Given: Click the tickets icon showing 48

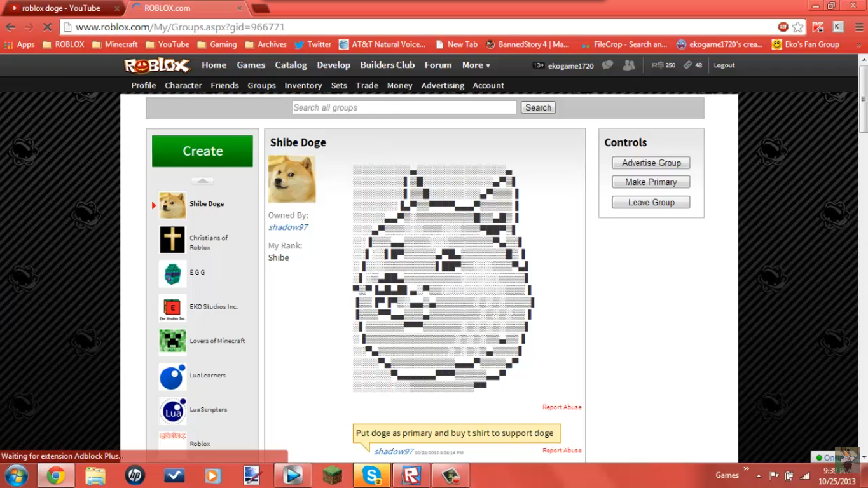Looking at the screenshot, I should [x=687, y=65].
